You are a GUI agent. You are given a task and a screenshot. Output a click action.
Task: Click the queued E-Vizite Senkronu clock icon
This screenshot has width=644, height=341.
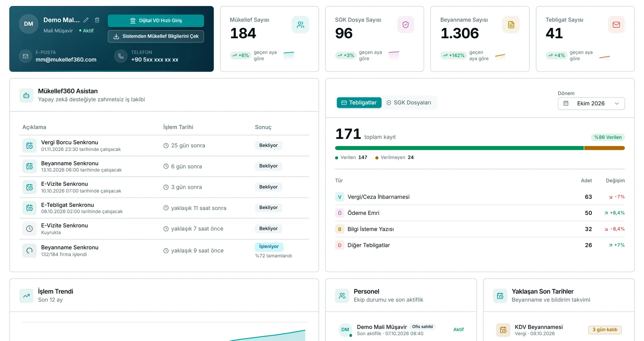click(x=29, y=229)
